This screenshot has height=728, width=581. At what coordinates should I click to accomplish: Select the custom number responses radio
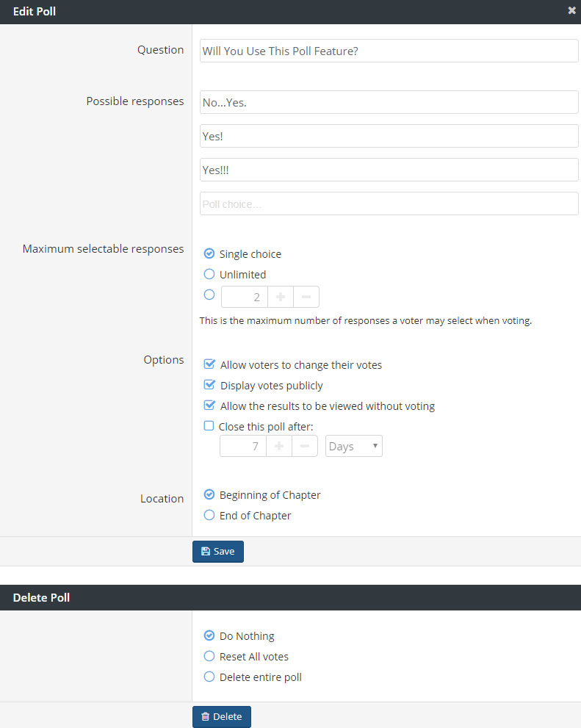[x=209, y=295]
